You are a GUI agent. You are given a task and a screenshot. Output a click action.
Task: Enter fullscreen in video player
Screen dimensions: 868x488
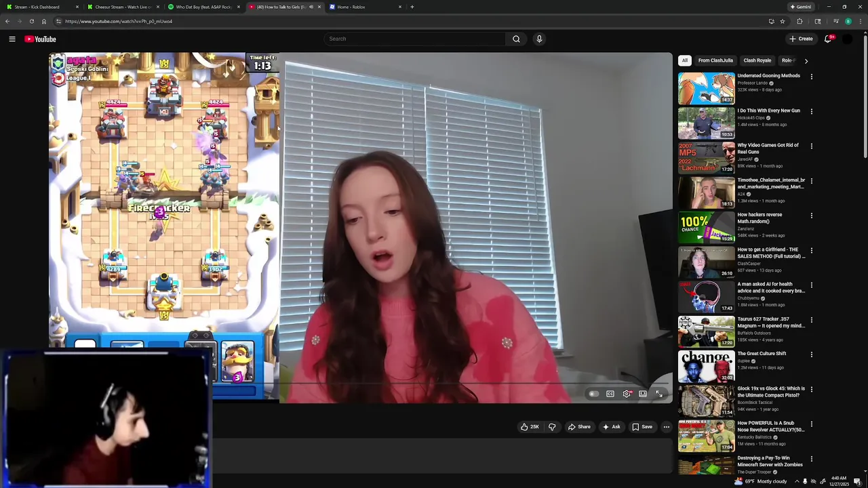(x=659, y=394)
